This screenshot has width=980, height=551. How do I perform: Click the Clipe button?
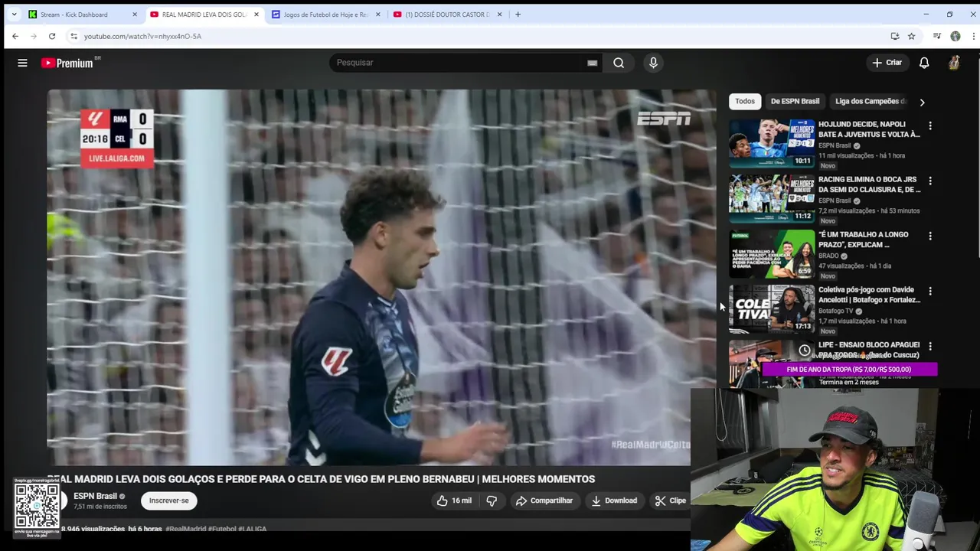click(671, 500)
